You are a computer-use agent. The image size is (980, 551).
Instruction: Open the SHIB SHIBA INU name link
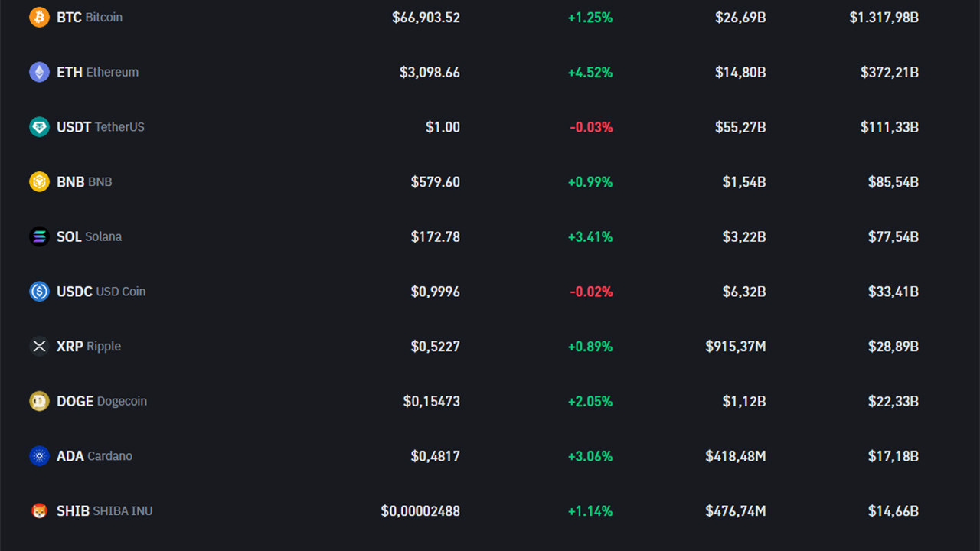105,510
